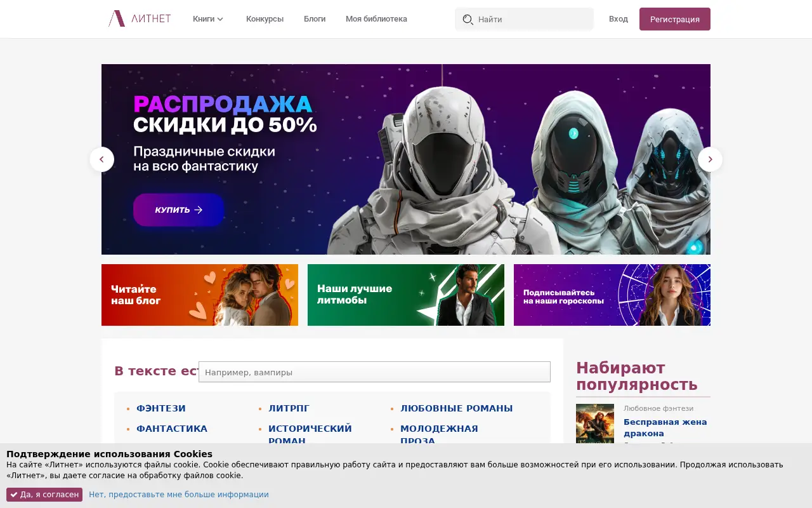Open the Молодежная проза genre
Image resolution: width=812 pixels, height=508 pixels.
click(x=439, y=435)
